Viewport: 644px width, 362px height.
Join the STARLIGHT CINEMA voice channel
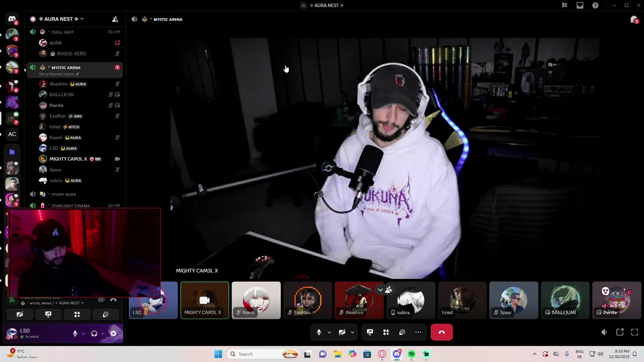74,205
